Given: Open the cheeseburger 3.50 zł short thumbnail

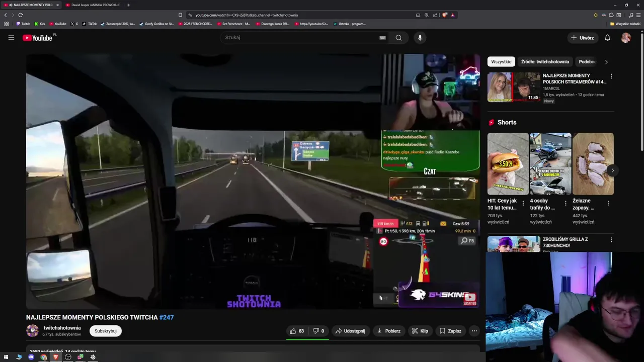Looking at the screenshot, I should click(x=508, y=164).
